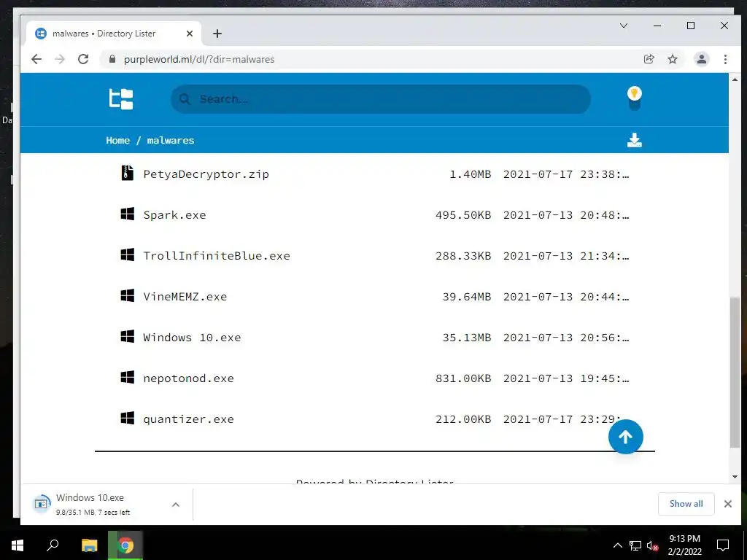Image resolution: width=747 pixels, height=560 pixels.
Task: Select the malwares Directory Lister tab
Action: pos(113,34)
